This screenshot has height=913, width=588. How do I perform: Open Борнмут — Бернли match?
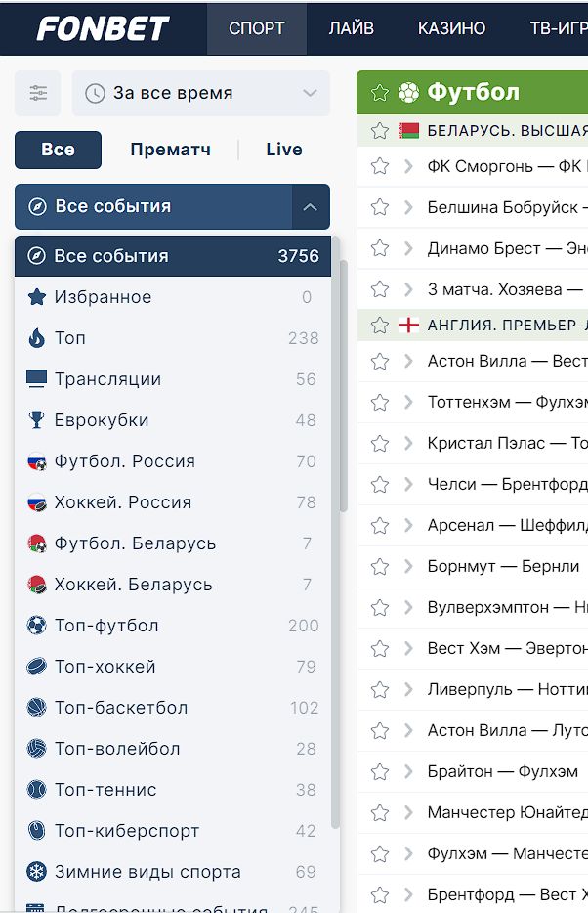click(x=503, y=566)
